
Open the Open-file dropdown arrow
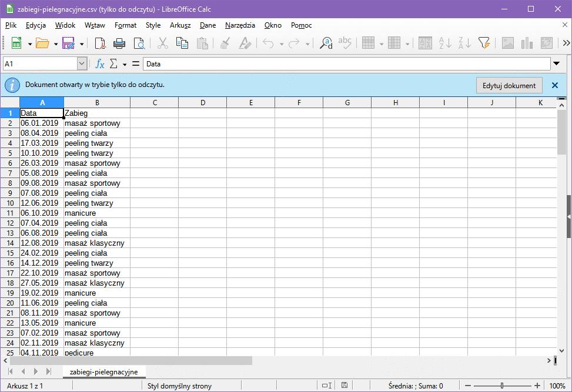pyautogui.click(x=56, y=43)
